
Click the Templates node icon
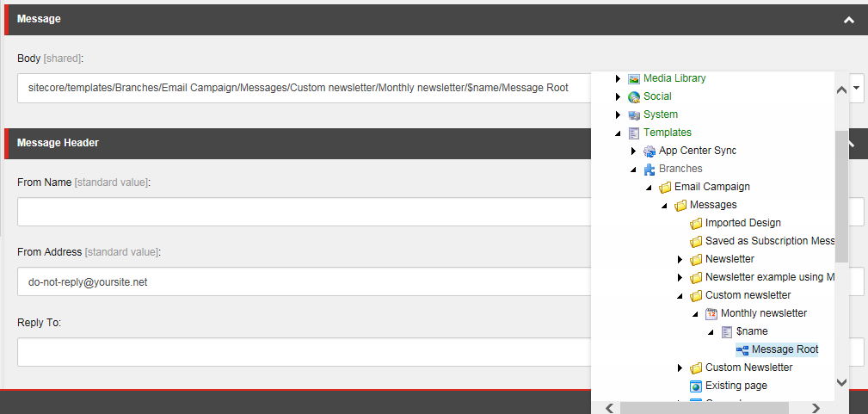(634, 133)
